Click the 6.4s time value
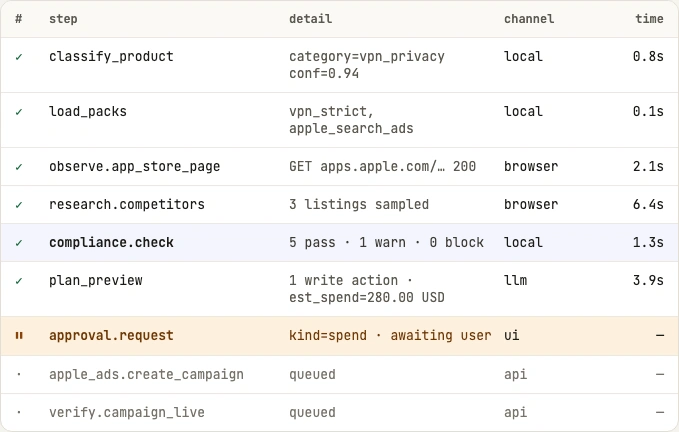The width and height of the screenshot is (679, 432). 648,204
